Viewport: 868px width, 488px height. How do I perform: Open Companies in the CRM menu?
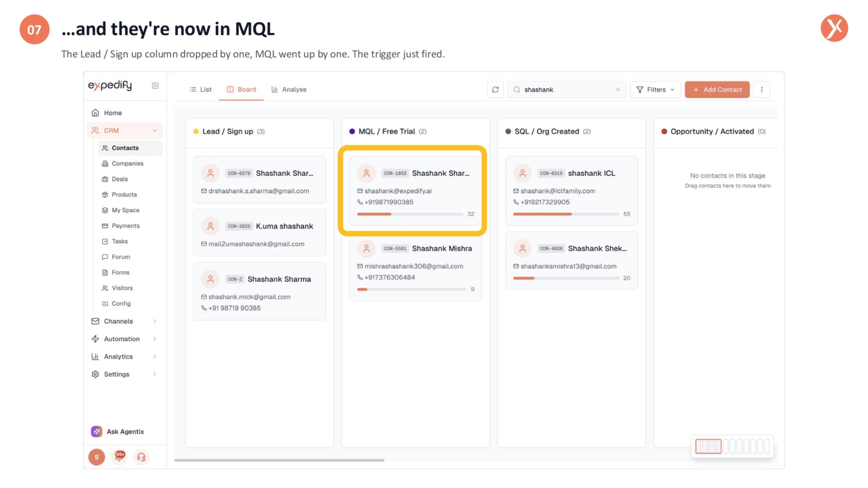point(127,163)
